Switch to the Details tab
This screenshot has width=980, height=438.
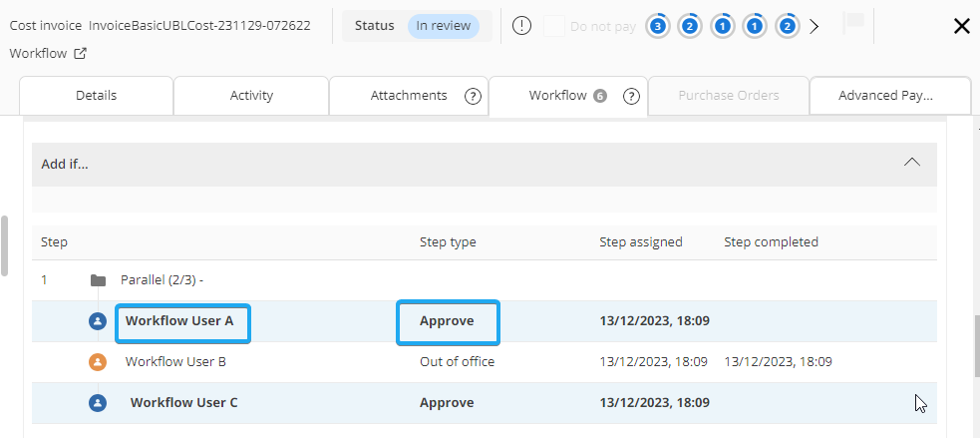click(96, 96)
